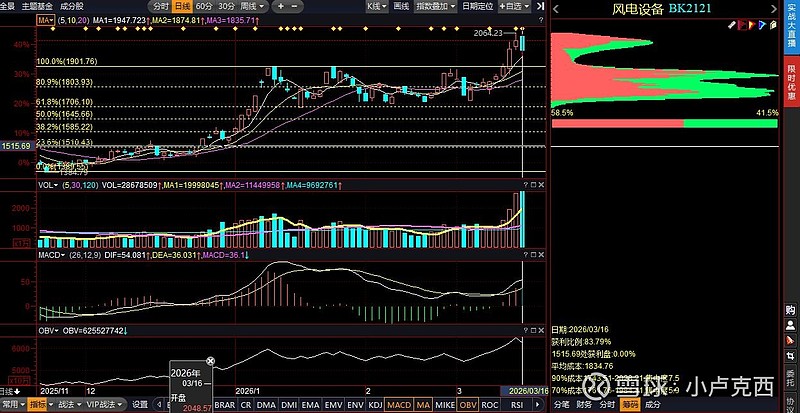Go to next sector with right chevron

tap(774, 9)
